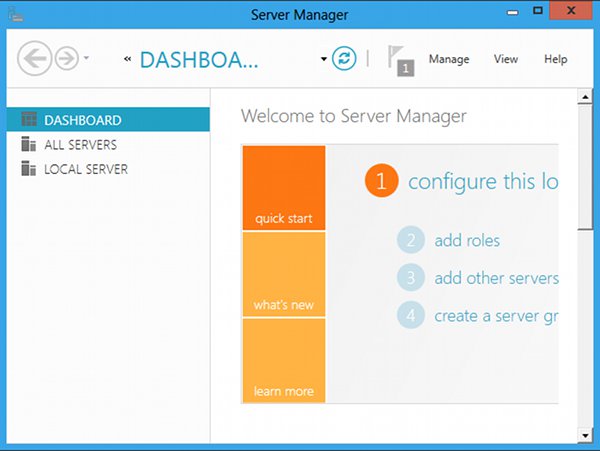The height and width of the screenshot is (451, 600).
Task: Open the notifications flag
Action: 401,61
